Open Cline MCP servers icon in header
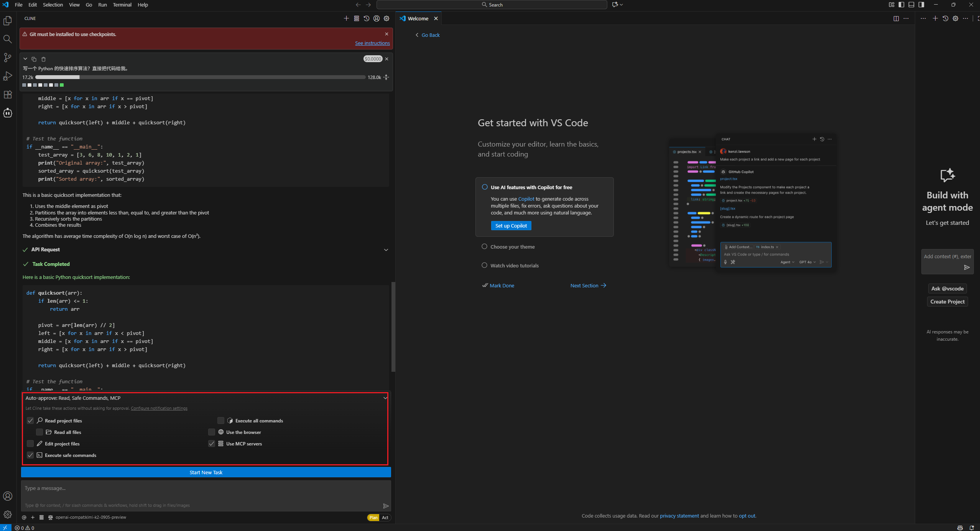 tap(357, 18)
